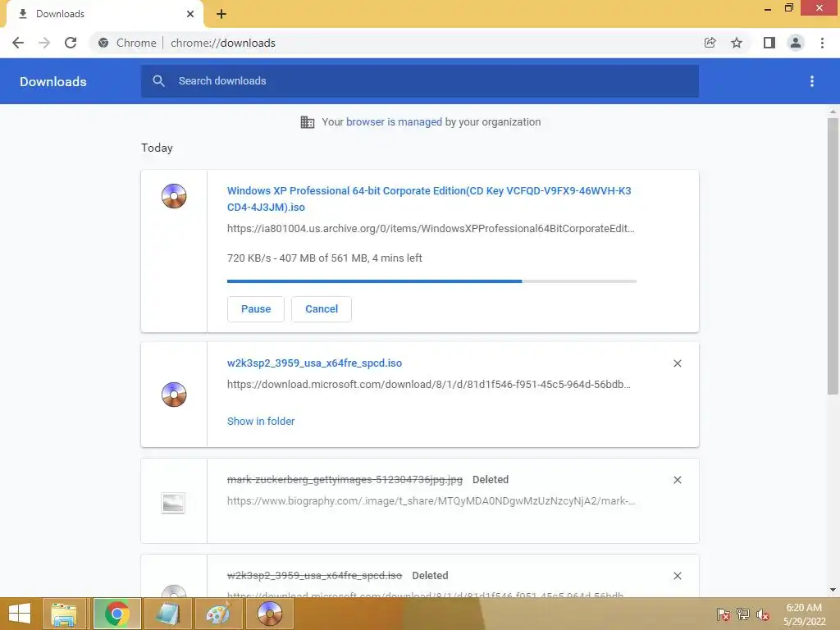
Task: Open a new tab with plus button
Action: (x=221, y=14)
